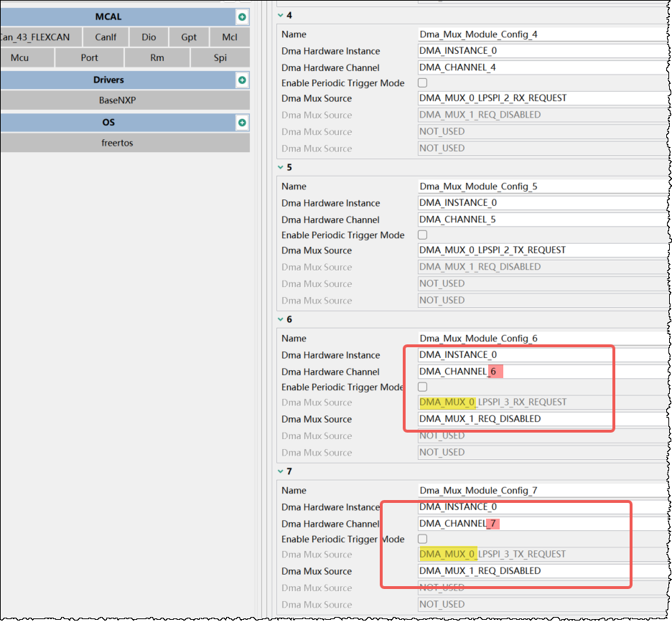672x622 pixels.
Task: Click the Dma Hardware Channel field showing DMA_CHANNEL_6
Action: (503, 371)
